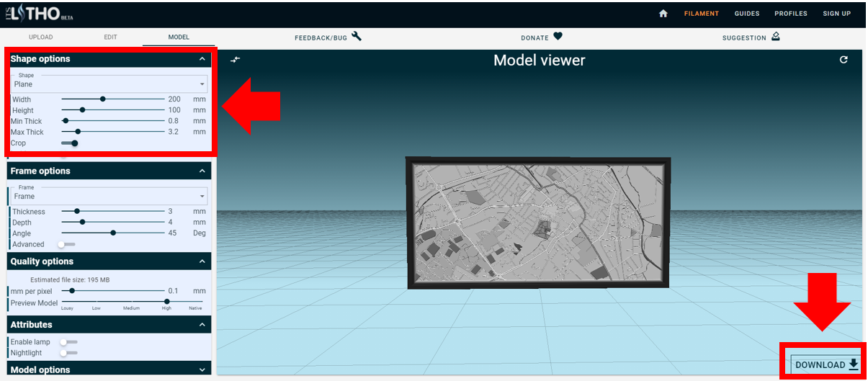Adjust the Max Thick slider
This screenshot has height=381, width=868.
[113, 132]
